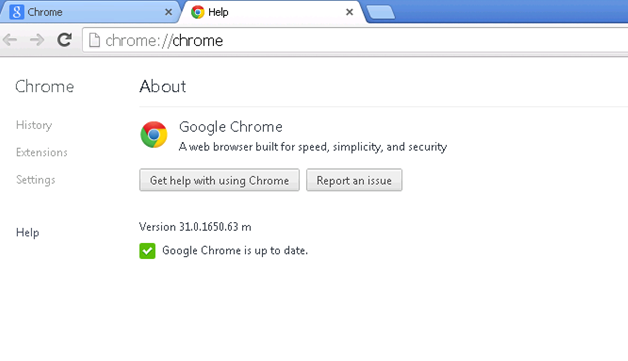Select Help in the sidebar
Image resolution: width=628 pixels, height=361 pixels.
coord(28,233)
